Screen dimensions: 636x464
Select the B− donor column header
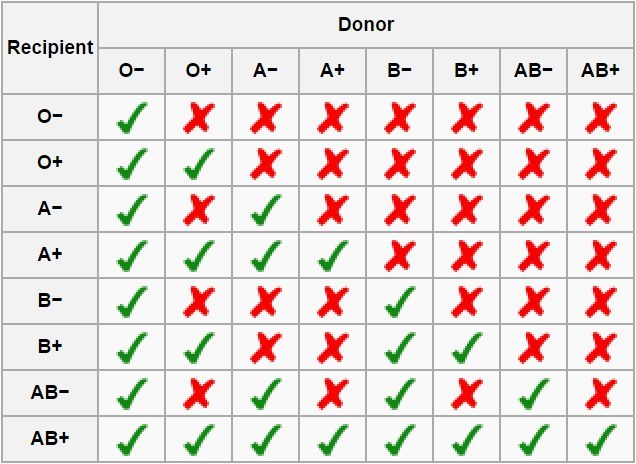[x=400, y=70]
